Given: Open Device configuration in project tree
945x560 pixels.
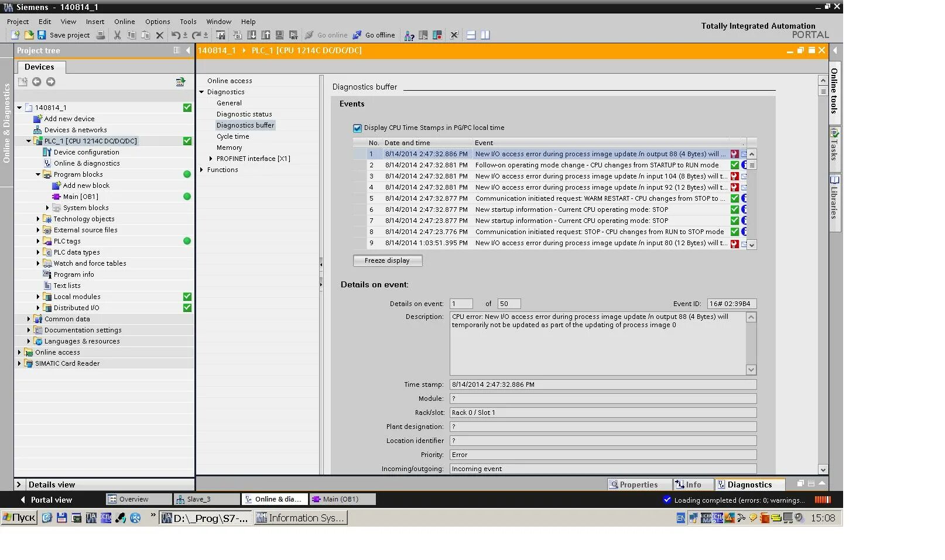Looking at the screenshot, I should pyautogui.click(x=86, y=152).
